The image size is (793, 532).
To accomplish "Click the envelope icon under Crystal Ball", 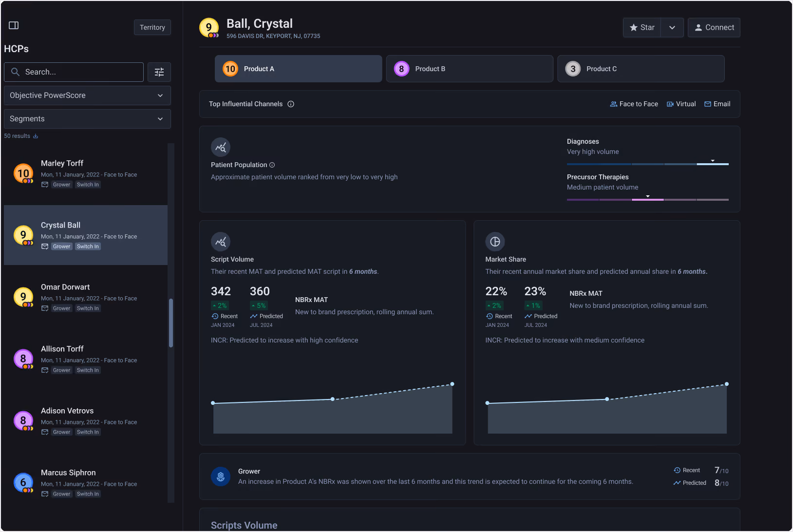I will [x=45, y=247].
